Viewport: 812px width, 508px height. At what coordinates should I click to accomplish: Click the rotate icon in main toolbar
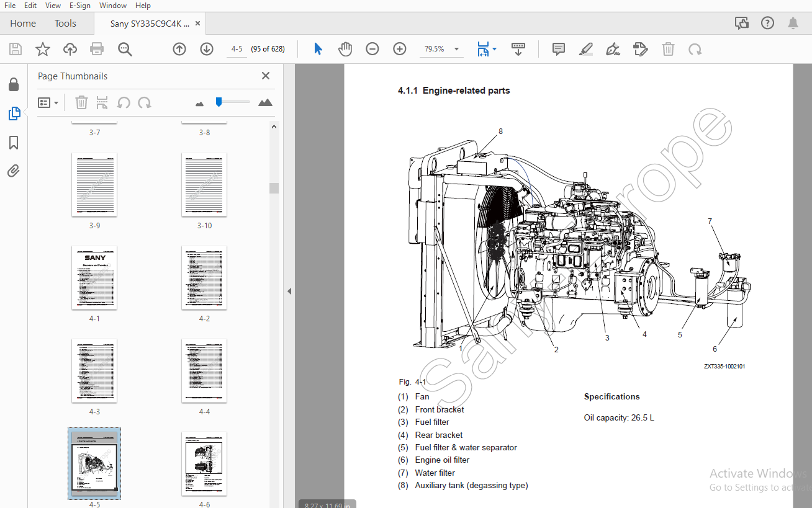pos(695,49)
